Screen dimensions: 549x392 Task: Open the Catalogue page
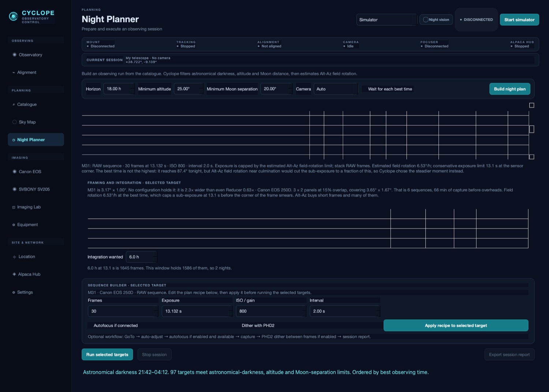tap(36, 105)
